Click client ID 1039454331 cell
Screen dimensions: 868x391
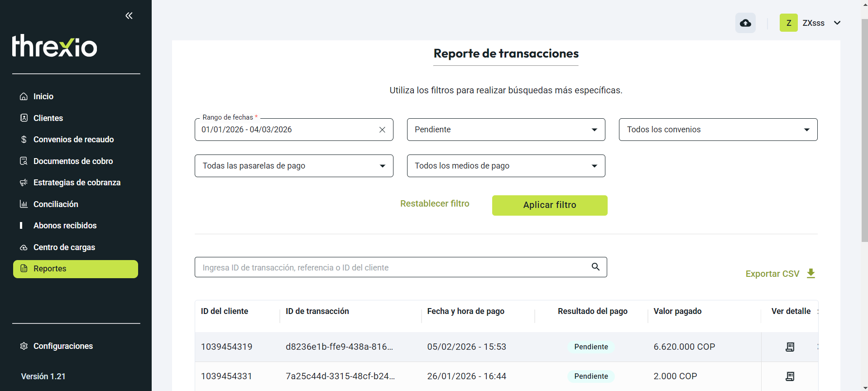[x=226, y=377]
